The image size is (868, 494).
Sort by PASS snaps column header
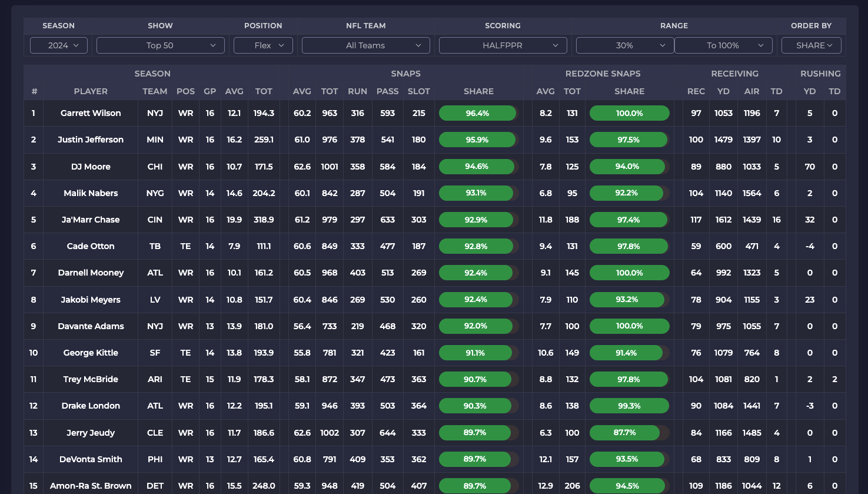387,91
